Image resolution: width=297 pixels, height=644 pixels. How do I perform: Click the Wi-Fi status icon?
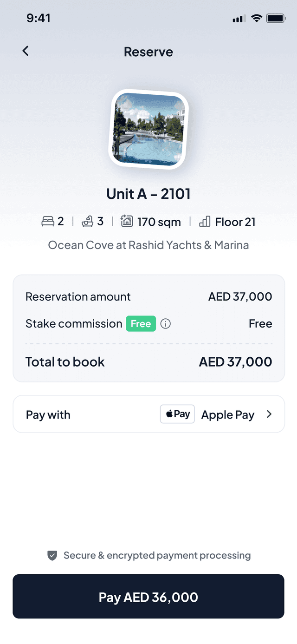(256, 19)
